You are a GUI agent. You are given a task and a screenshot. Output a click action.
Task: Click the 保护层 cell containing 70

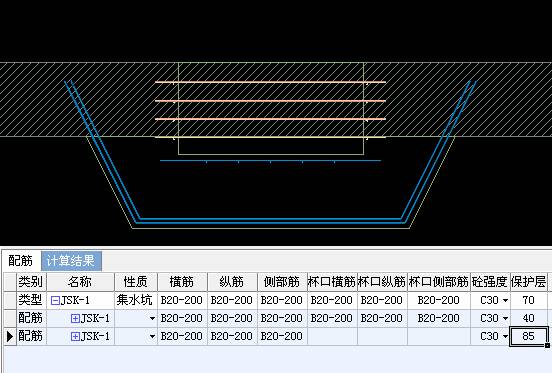(529, 300)
